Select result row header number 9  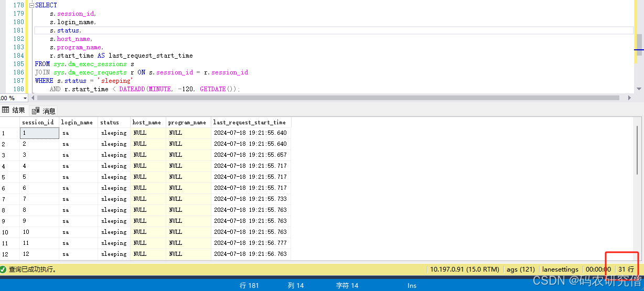[9, 221]
